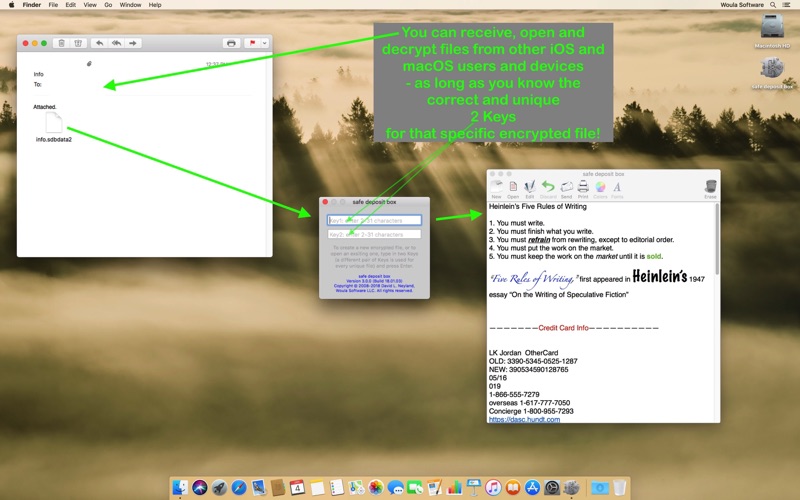Open Photos icon in the Dock

pos(376,488)
